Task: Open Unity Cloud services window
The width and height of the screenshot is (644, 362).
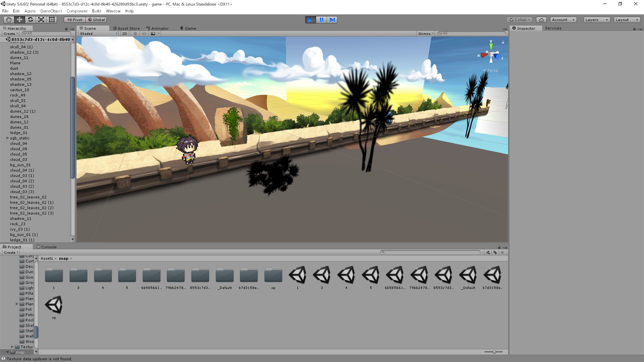Action: click(x=541, y=19)
